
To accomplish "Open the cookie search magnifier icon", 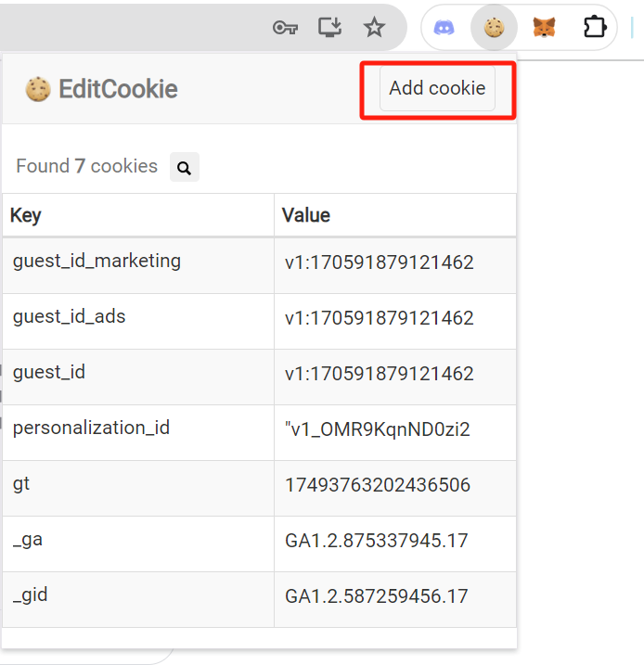I will [x=184, y=168].
